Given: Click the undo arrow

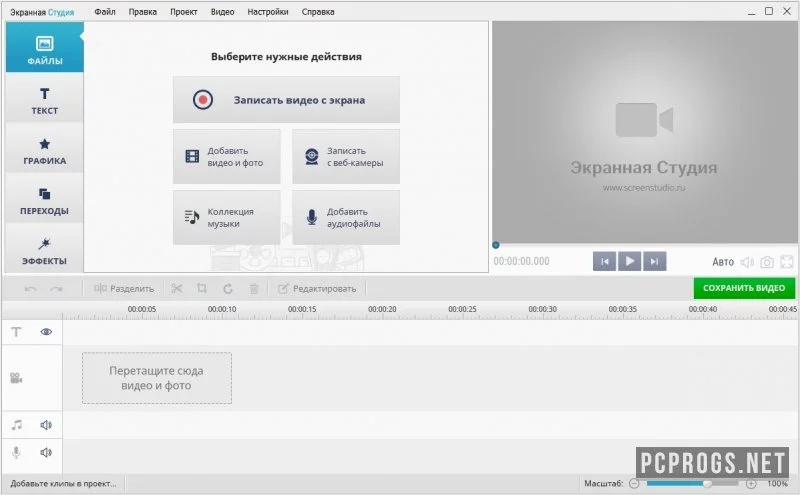Looking at the screenshot, I should (x=31, y=289).
